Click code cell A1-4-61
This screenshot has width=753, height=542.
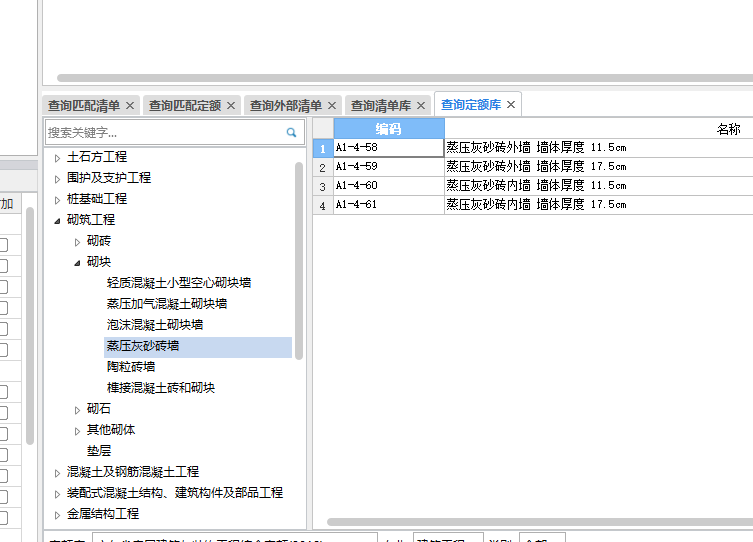[389, 205]
